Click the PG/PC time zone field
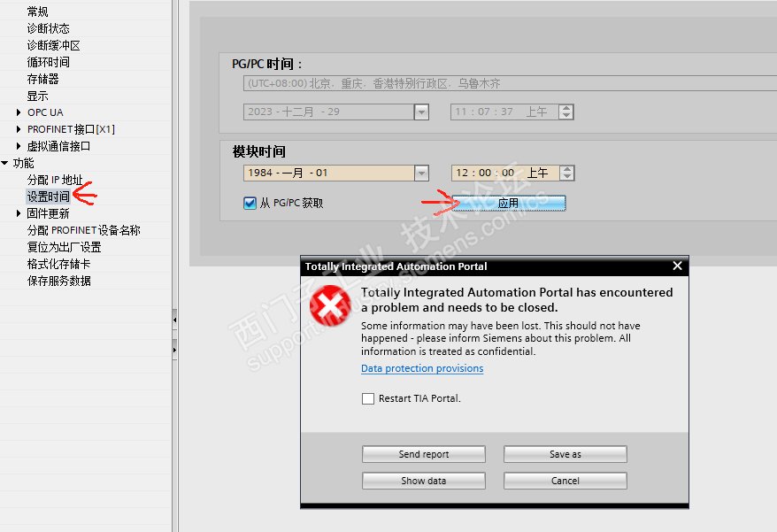This screenshot has width=777, height=532. [x=510, y=83]
